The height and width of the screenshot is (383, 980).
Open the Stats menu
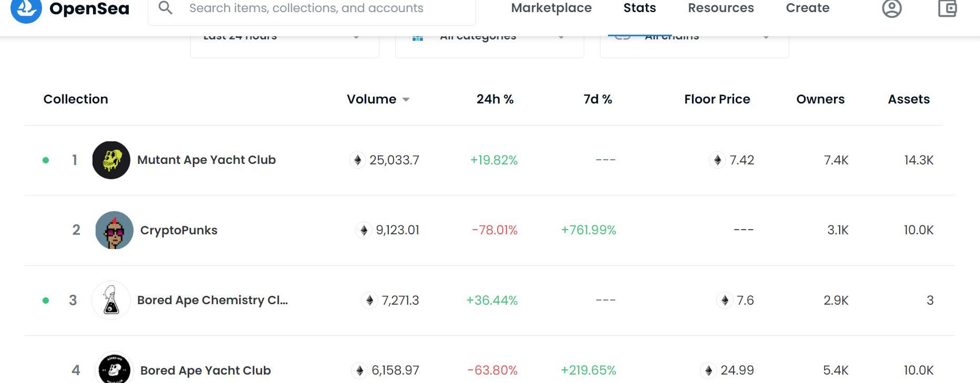tap(639, 8)
